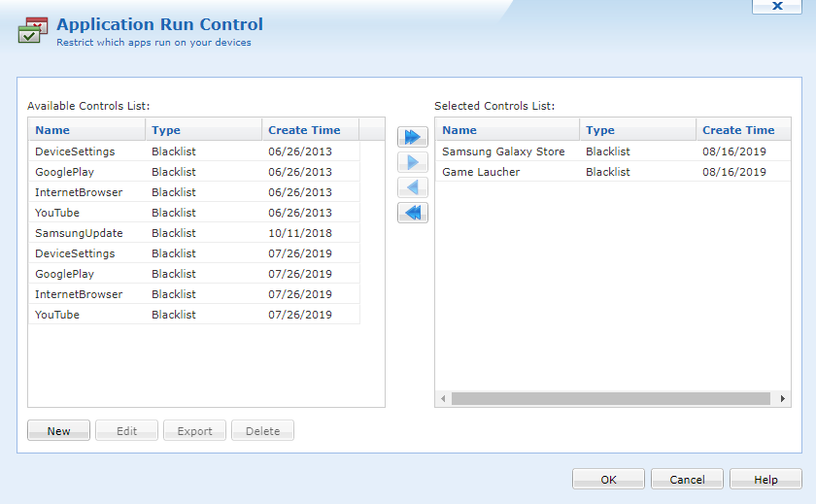Click the scrollbar right arrow in selected list
The image size is (816, 504).
pyautogui.click(x=782, y=398)
